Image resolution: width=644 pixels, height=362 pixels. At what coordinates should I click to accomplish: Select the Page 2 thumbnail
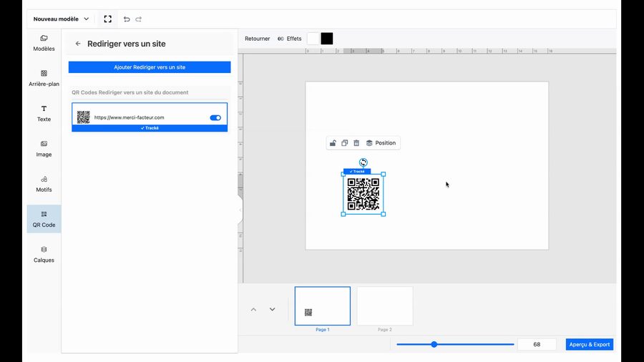[385, 305]
